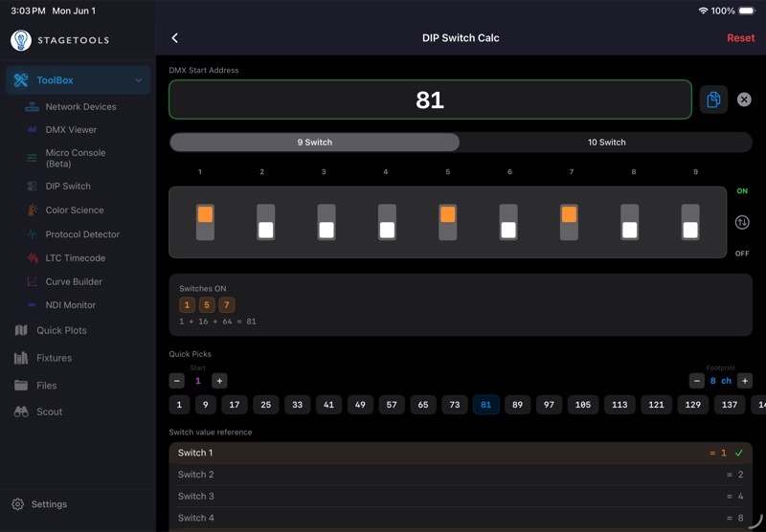Viewport: 766px width, 532px height.
Task: Pick quick address 105
Action: [583, 405]
